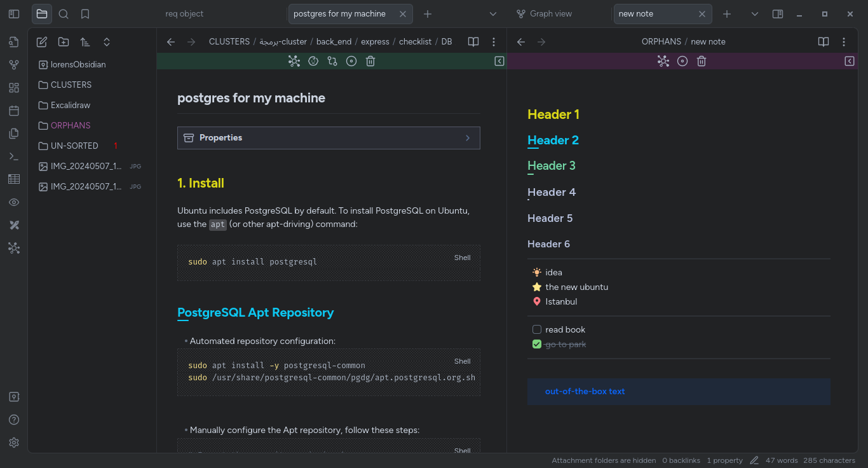Click network graph icon in green toolbar
The image size is (868, 468).
(294, 61)
